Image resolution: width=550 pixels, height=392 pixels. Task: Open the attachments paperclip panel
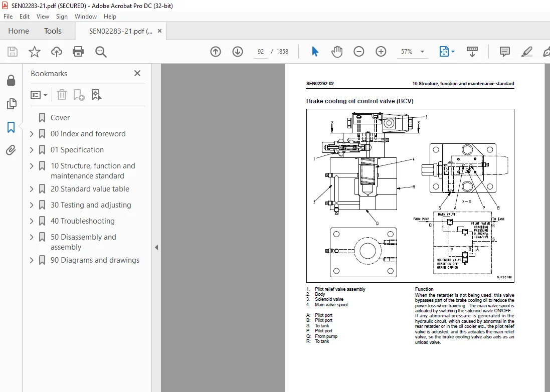tap(11, 150)
